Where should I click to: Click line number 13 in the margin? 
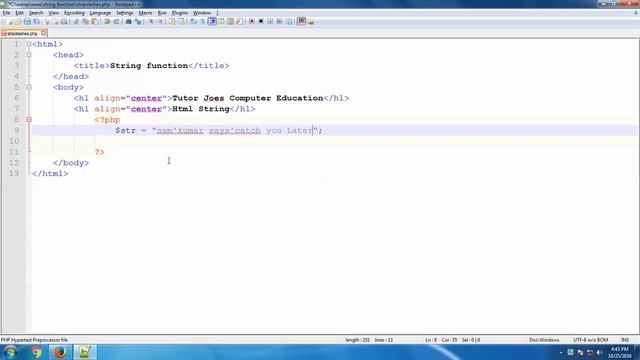click(x=14, y=173)
